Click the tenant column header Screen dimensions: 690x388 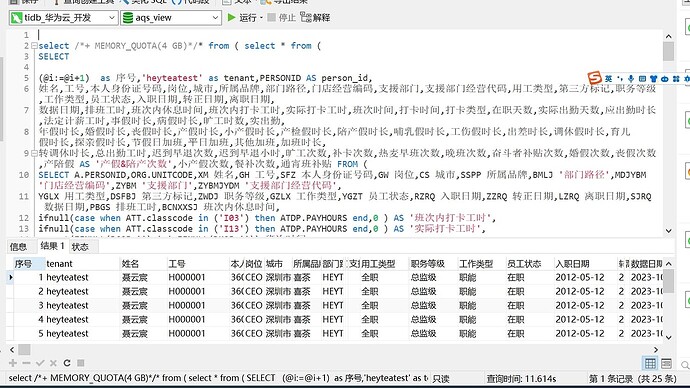point(82,264)
